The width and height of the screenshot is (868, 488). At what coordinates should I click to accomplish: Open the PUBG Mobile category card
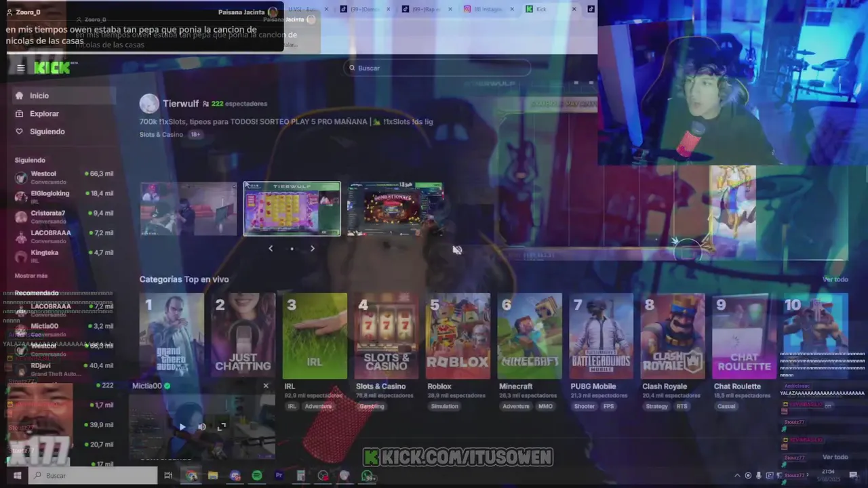[601, 336]
